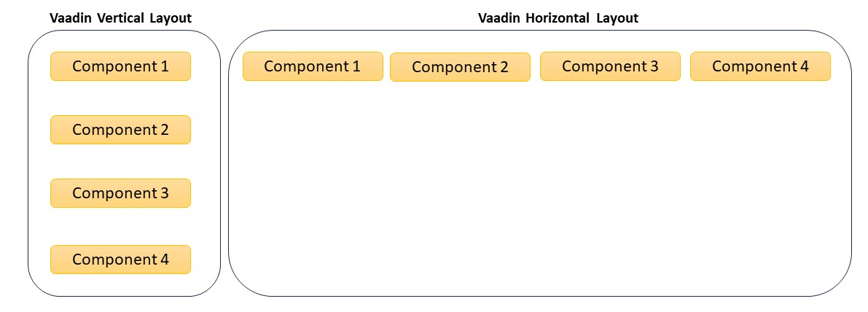868x312 pixels.
Task: Click Component 2 in the Horizontal Layout
Action: (x=460, y=67)
